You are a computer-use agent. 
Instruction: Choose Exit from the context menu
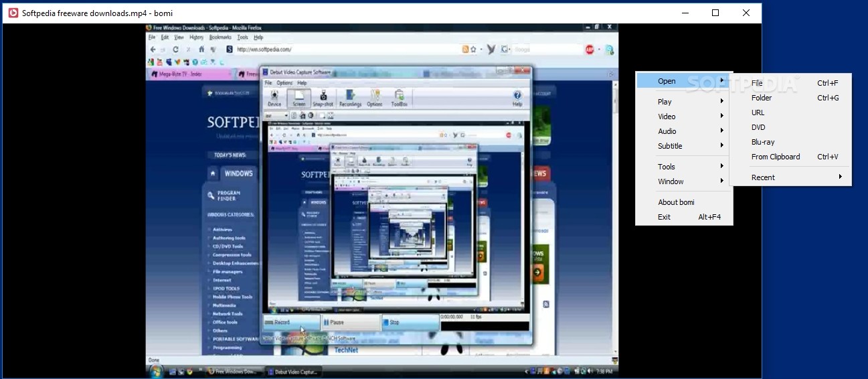[683, 217]
